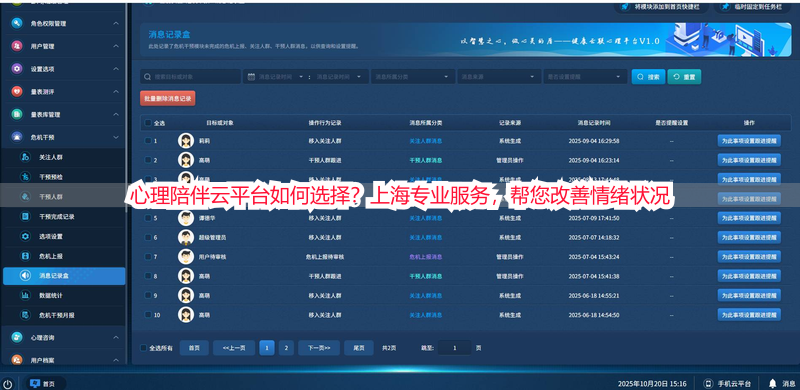Check the 全选 header checkbox
This screenshot has height=390, width=800.
click(148, 123)
